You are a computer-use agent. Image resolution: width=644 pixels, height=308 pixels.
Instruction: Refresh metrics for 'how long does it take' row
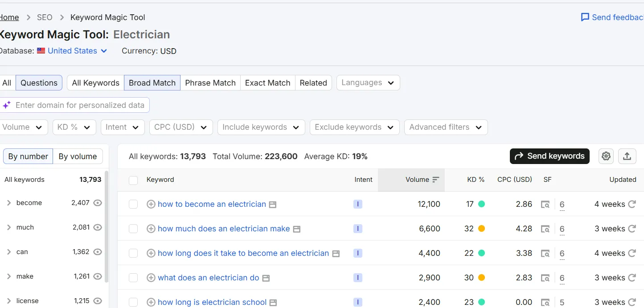[632, 253]
